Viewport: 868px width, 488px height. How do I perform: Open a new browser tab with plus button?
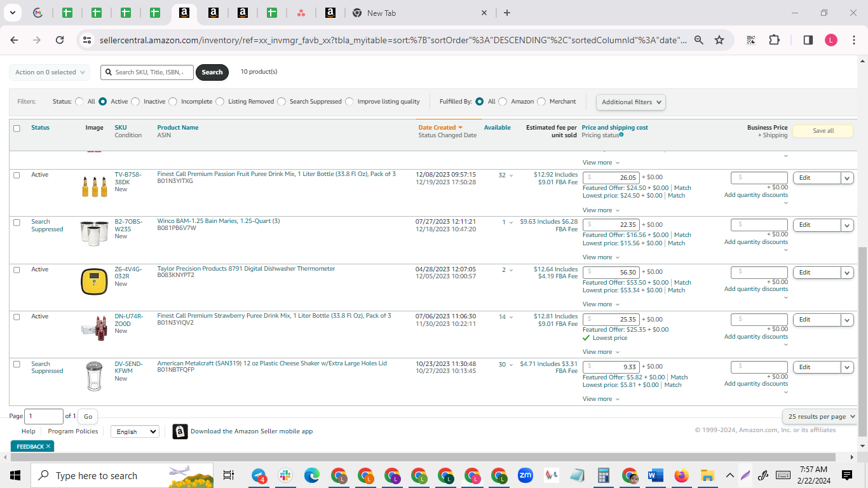point(506,13)
